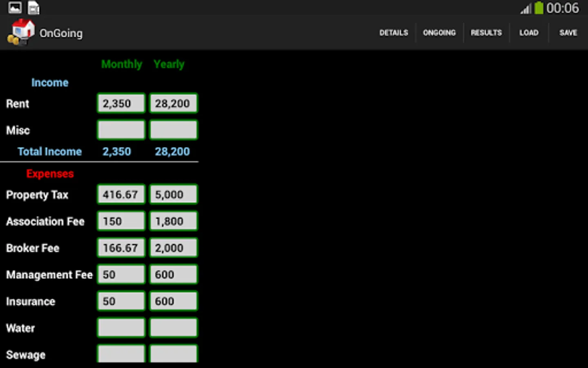Tap the battery status icon
The width and height of the screenshot is (588, 368).
(x=539, y=7)
